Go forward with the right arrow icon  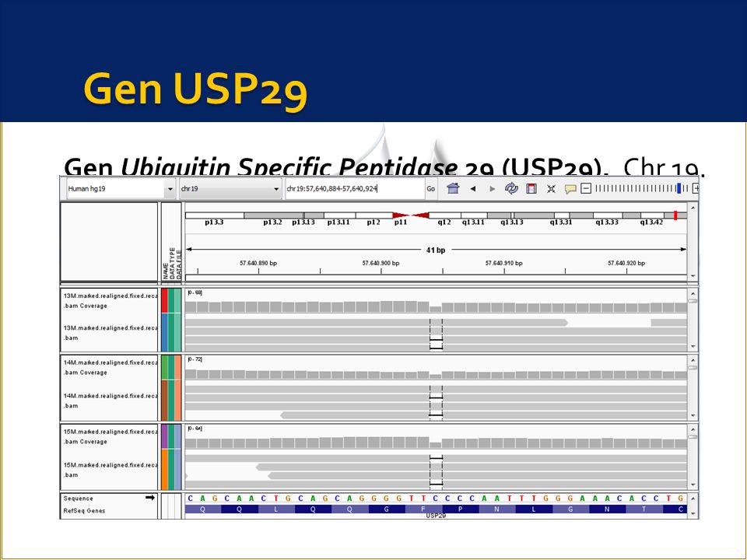pyautogui.click(x=493, y=188)
